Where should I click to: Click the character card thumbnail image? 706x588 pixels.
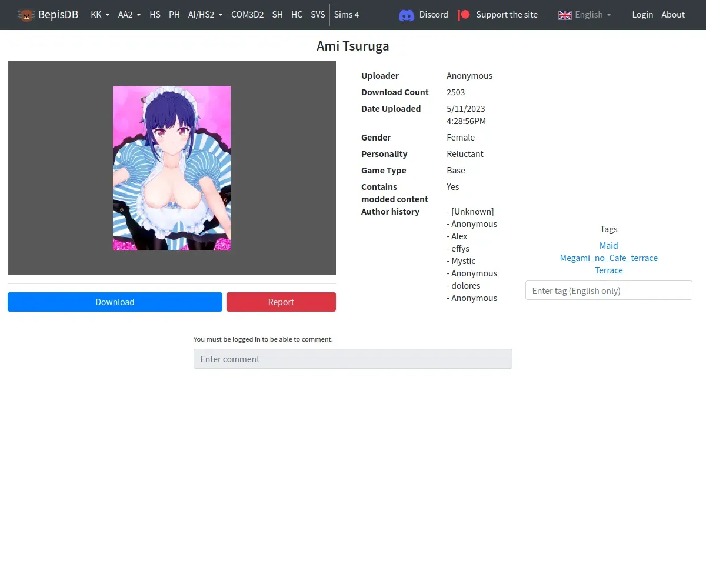(x=172, y=168)
